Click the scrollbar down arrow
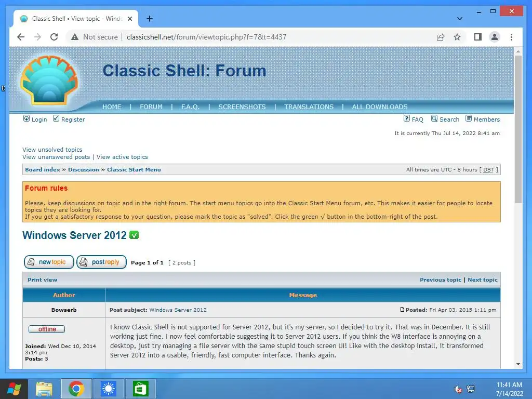 pyautogui.click(x=518, y=364)
